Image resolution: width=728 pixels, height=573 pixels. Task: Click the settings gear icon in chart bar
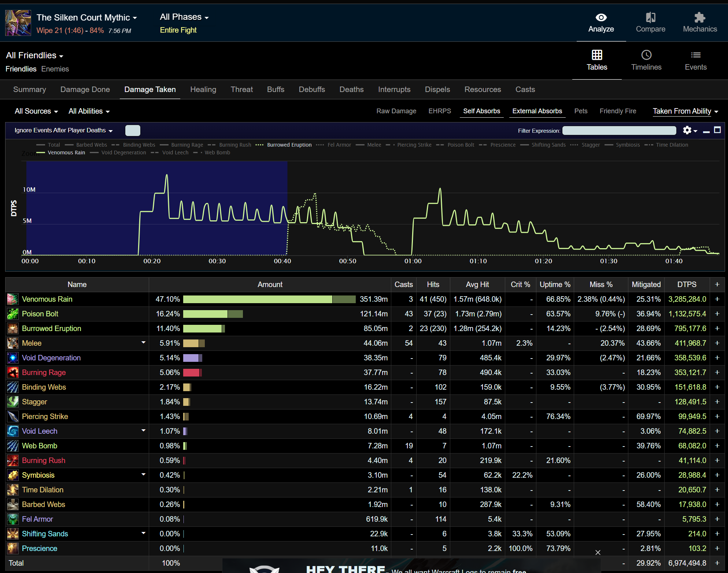(x=687, y=130)
